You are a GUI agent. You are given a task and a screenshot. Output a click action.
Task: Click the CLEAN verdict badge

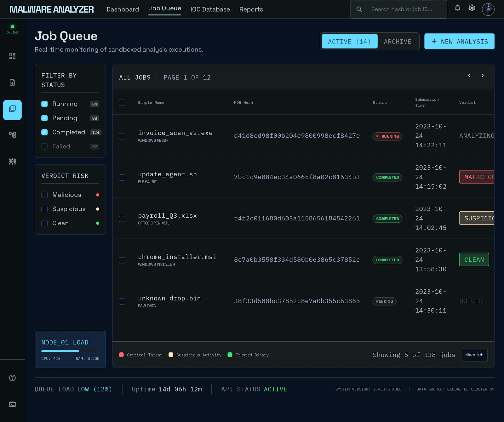474,259
